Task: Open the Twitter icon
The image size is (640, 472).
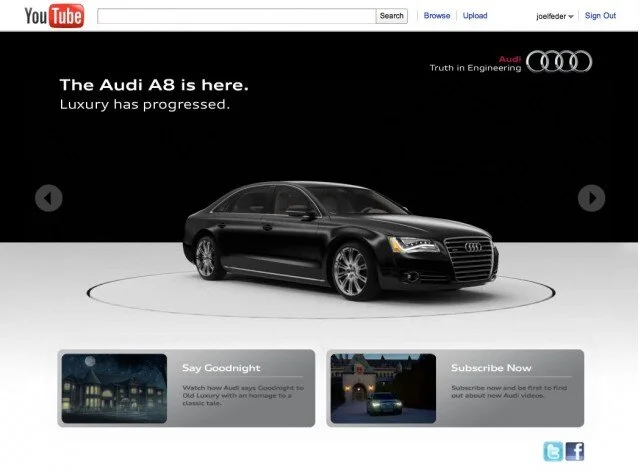Action: 553,452
